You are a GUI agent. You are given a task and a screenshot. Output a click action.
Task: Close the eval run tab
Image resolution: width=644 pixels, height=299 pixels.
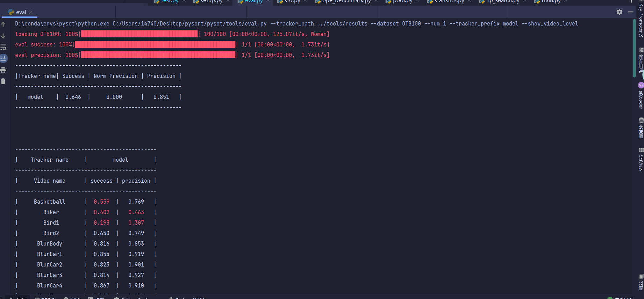[31, 12]
